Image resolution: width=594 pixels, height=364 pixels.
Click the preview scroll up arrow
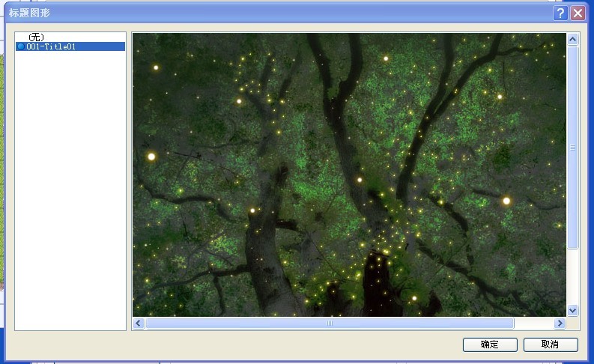572,39
